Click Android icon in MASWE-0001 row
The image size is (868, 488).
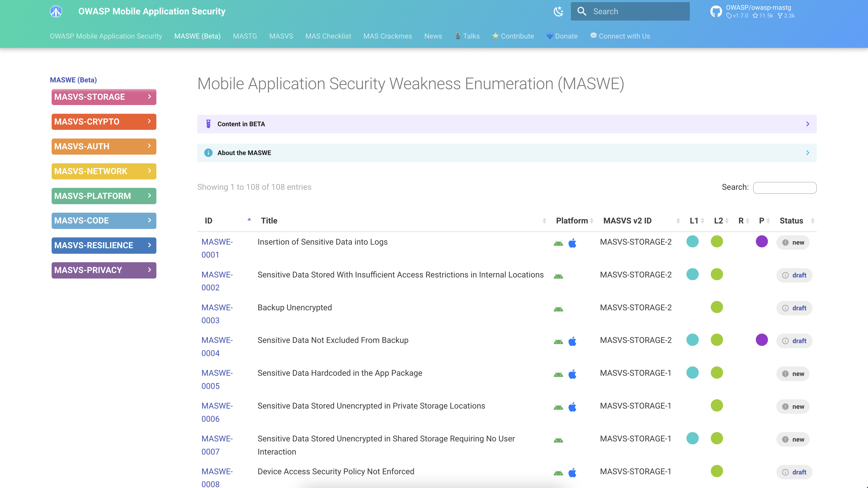point(558,243)
